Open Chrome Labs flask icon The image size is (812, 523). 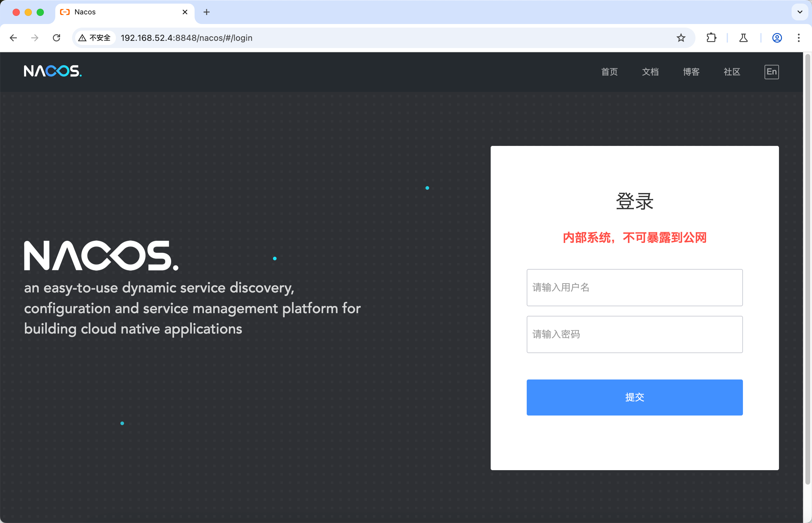(744, 38)
